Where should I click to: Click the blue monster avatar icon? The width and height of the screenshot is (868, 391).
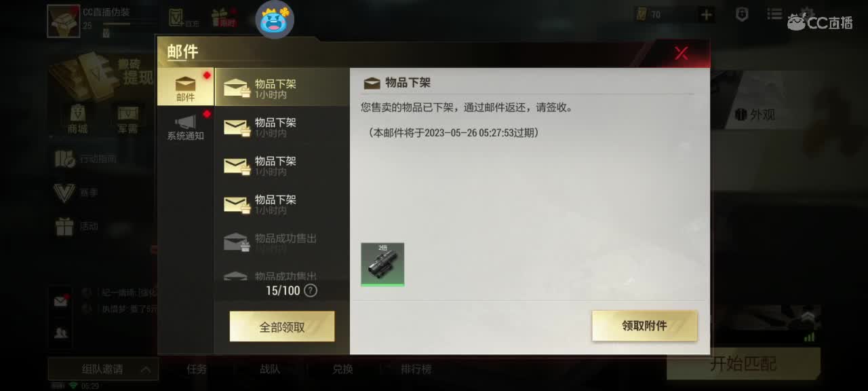(x=275, y=20)
